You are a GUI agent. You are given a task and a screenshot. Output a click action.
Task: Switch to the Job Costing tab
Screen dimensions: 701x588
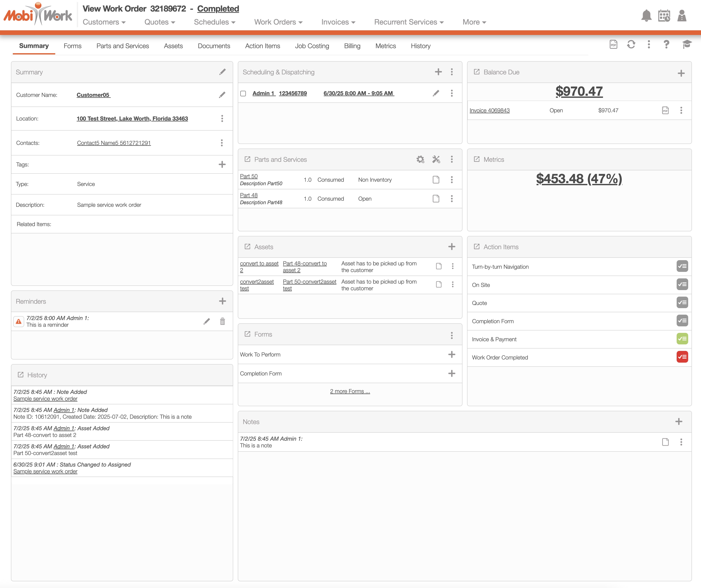312,46
